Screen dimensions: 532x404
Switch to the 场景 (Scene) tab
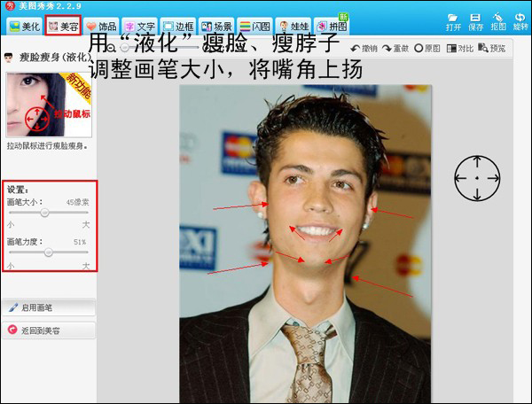(218, 27)
